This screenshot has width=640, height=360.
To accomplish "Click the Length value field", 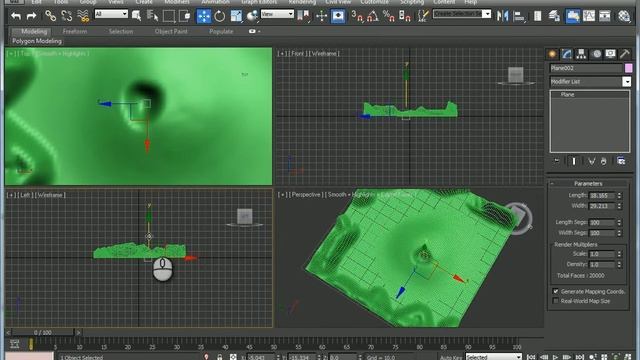I will coord(602,196).
